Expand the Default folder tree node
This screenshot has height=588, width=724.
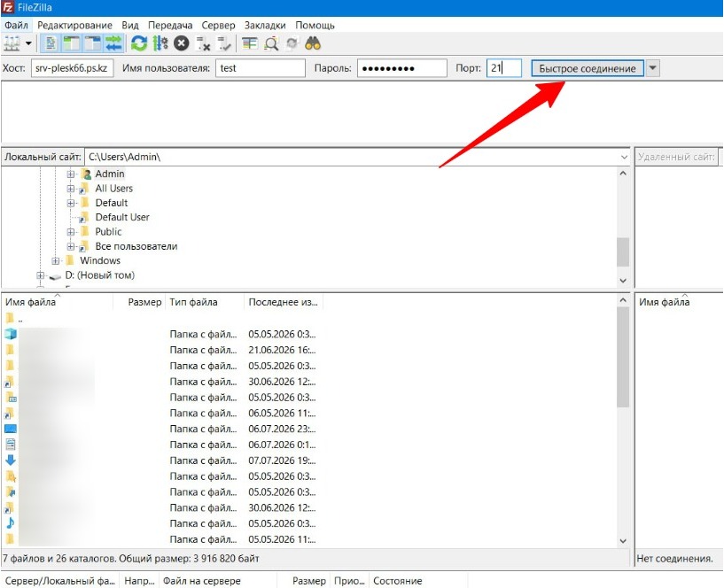71,203
